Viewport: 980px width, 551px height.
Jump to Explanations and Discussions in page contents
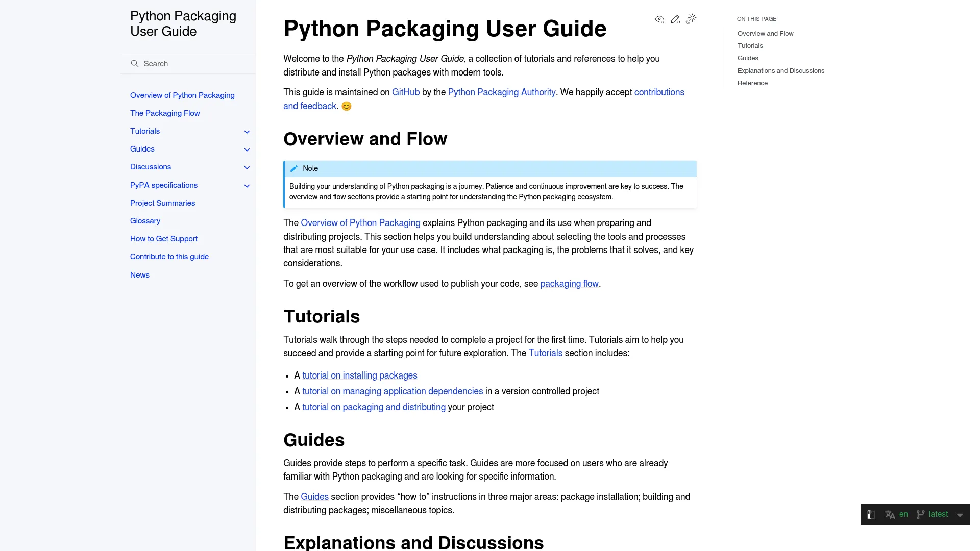[781, 71]
